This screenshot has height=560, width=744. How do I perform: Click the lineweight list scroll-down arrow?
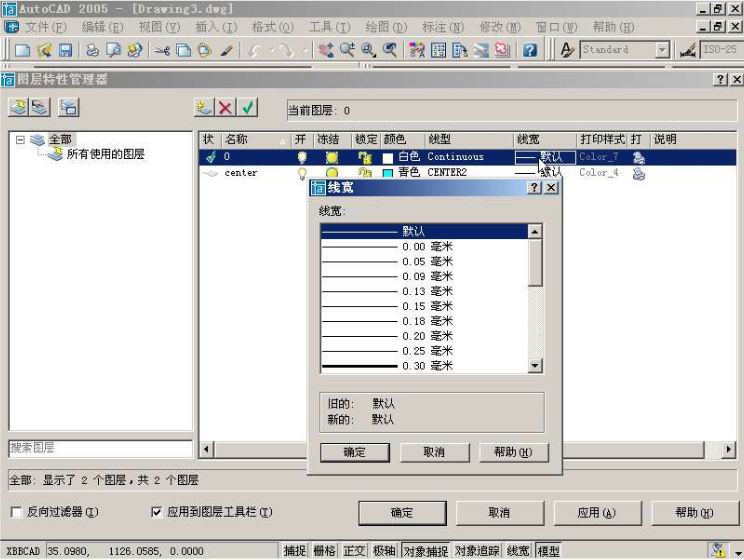pyautogui.click(x=535, y=365)
